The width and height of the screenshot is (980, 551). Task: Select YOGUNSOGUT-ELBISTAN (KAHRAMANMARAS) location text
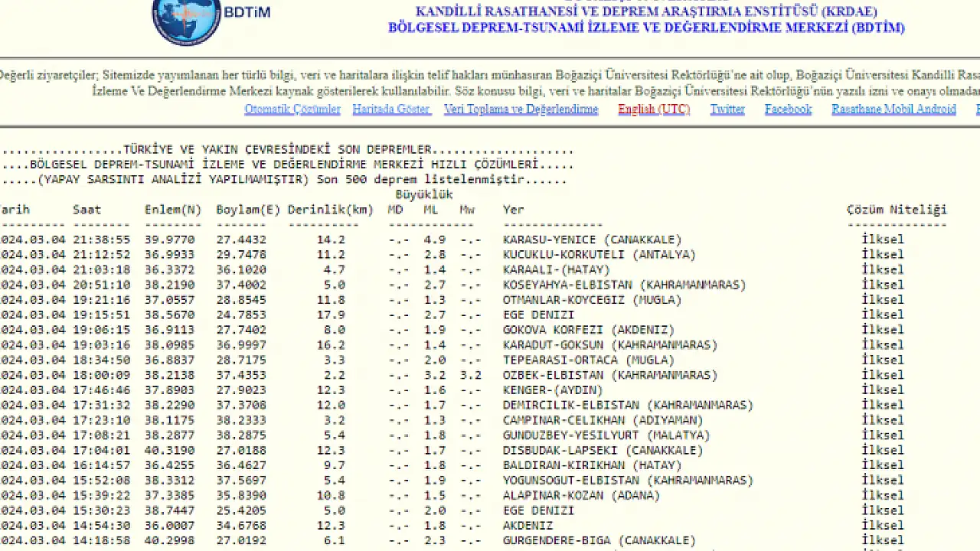coord(628,481)
